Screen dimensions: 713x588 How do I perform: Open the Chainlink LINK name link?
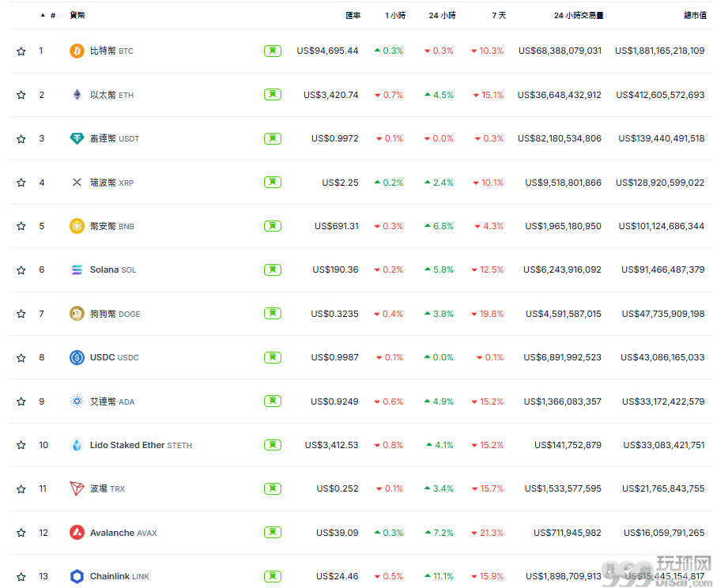pyautogui.click(x=119, y=576)
